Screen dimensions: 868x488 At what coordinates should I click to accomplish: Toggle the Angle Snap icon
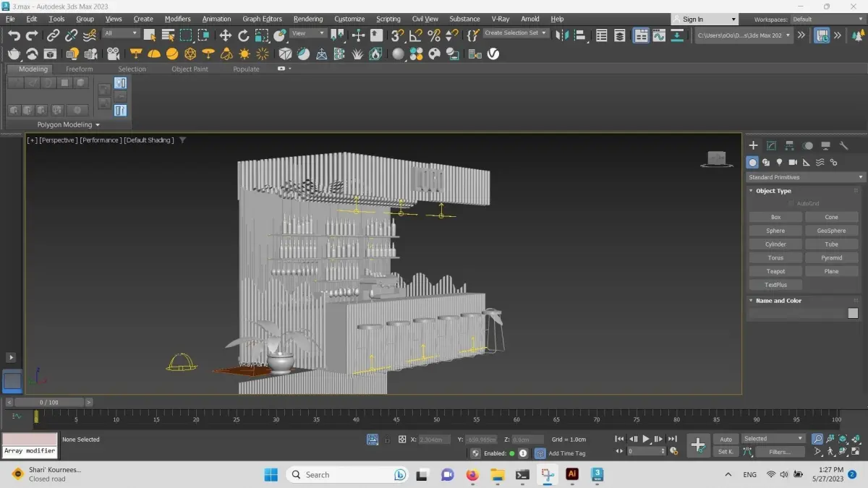click(x=416, y=35)
